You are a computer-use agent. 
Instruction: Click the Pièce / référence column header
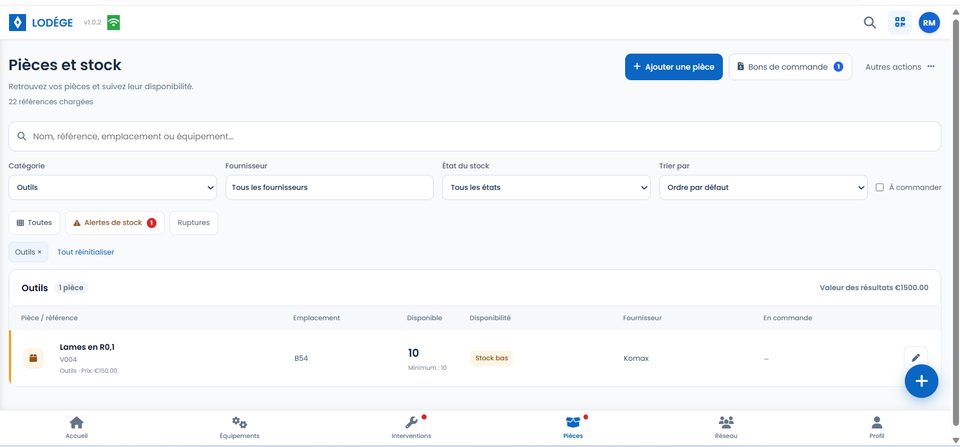pos(50,318)
